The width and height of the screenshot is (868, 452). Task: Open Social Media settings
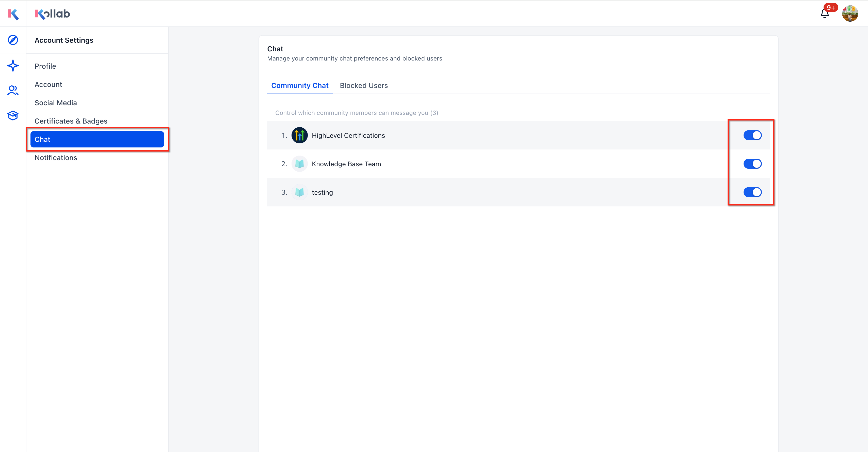tap(56, 103)
